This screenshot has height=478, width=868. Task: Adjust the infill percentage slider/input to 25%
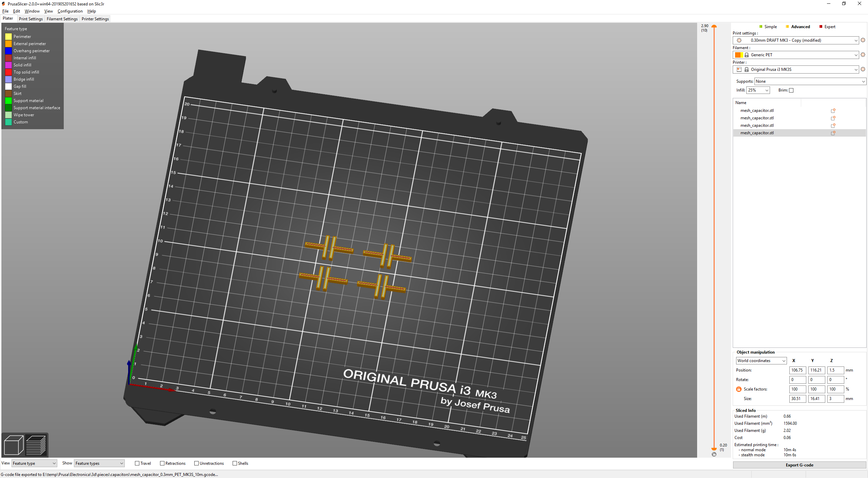(757, 90)
